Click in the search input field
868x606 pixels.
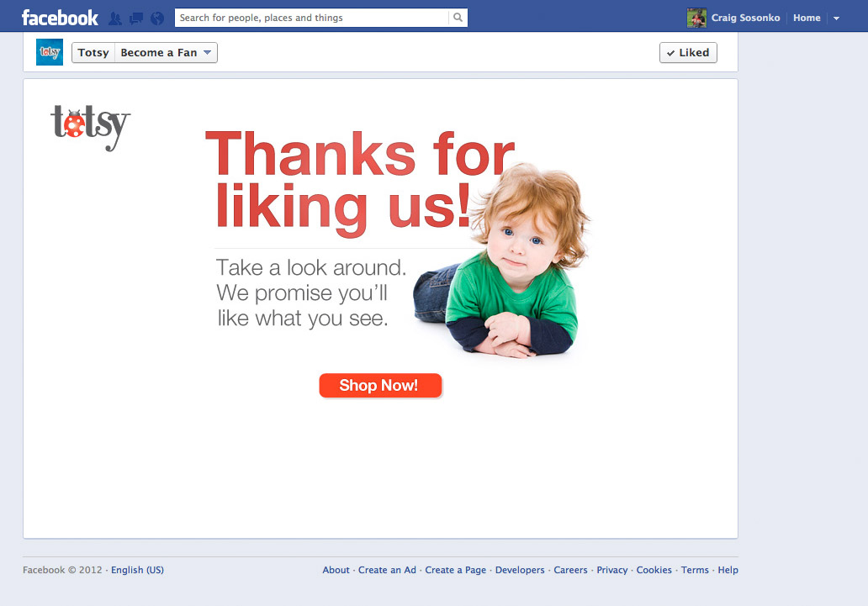point(312,18)
